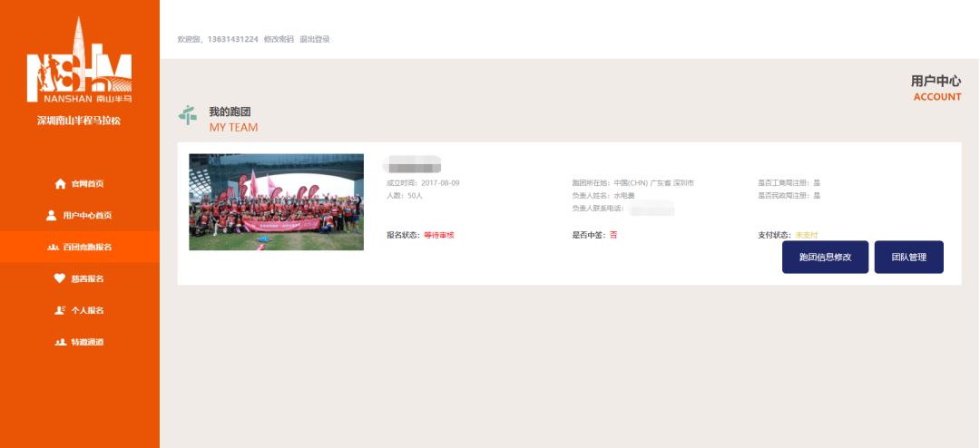Click the 深圳南山半程马拉松 title text

click(x=79, y=121)
